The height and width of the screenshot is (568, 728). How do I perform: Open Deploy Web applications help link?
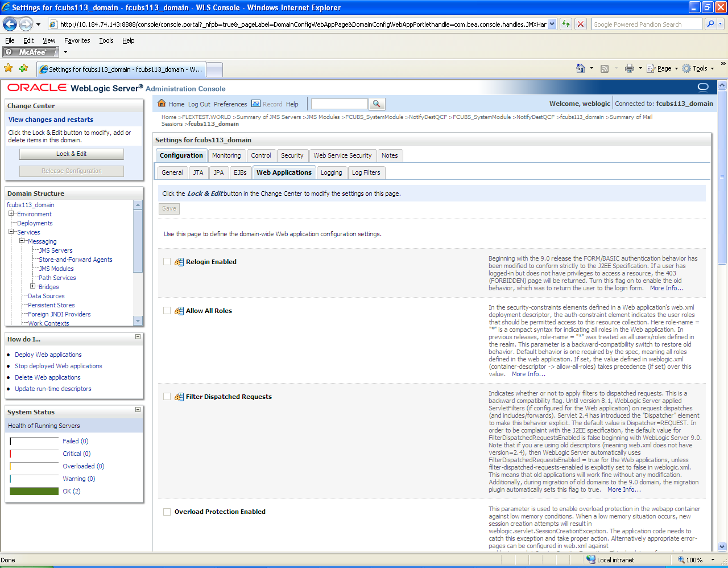48,355
